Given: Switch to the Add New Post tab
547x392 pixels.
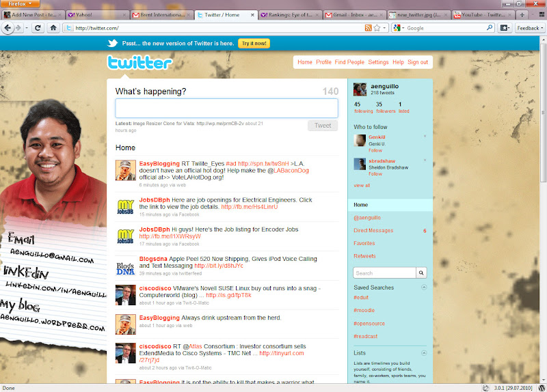Looking at the screenshot, I should click(x=32, y=14).
